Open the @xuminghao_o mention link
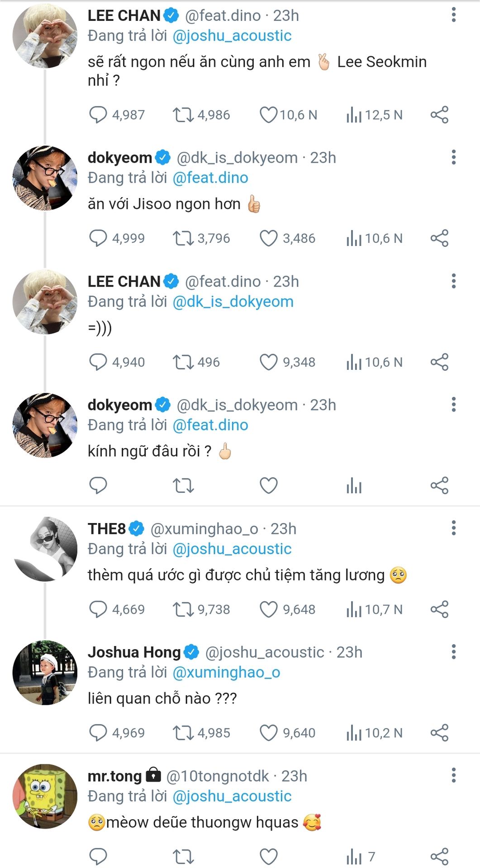Viewport: 480px width, 868px height. click(226, 673)
